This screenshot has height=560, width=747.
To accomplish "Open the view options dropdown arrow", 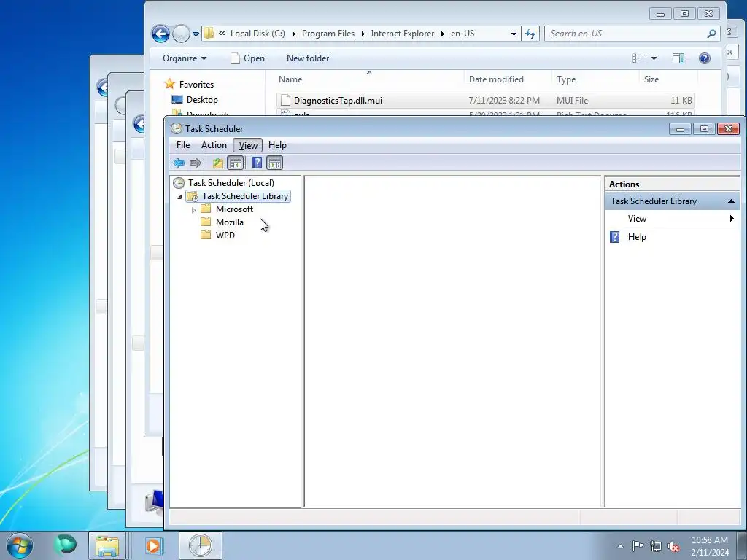I will point(654,58).
